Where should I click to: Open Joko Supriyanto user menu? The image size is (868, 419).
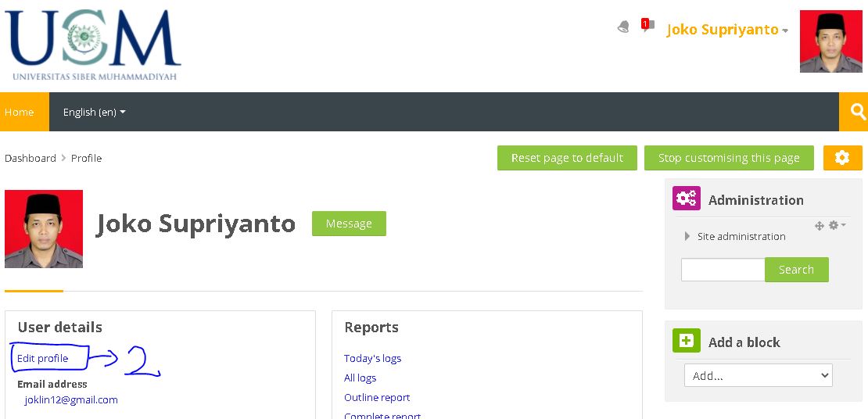tap(726, 30)
